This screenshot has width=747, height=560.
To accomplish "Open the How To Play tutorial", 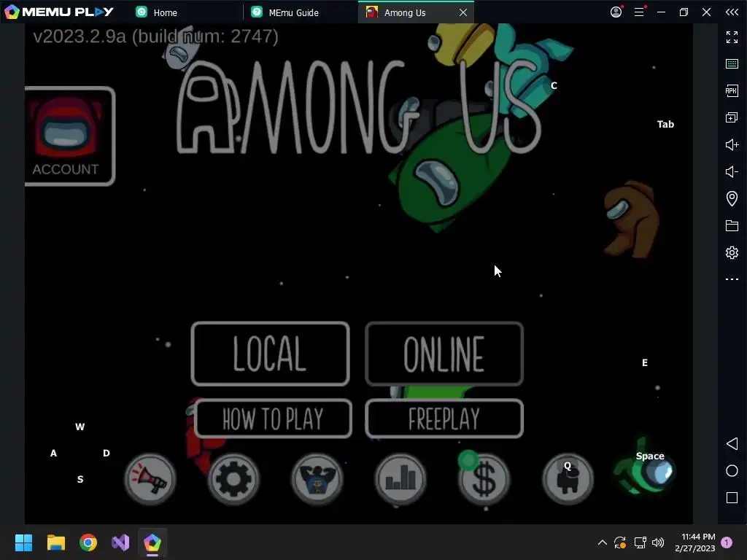I will click(x=273, y=419).
